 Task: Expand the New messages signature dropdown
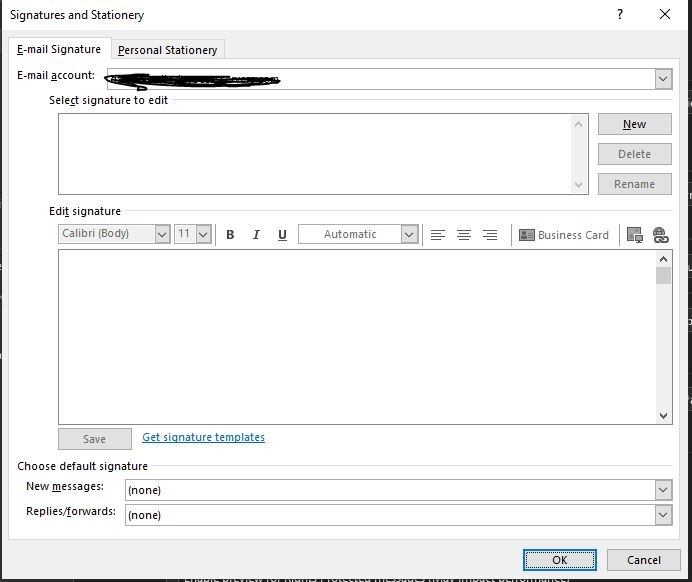coord(663,490)
